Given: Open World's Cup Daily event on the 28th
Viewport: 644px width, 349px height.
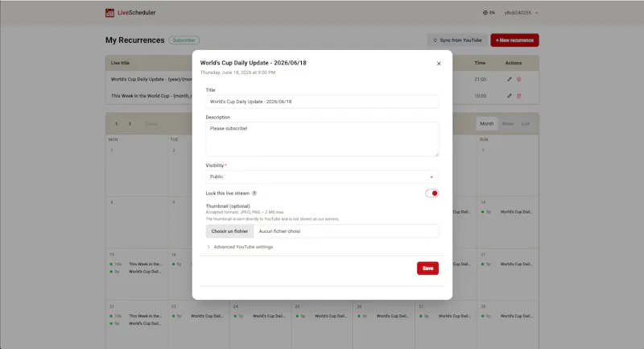Looking at the screenshot, I should click(507, 316).
